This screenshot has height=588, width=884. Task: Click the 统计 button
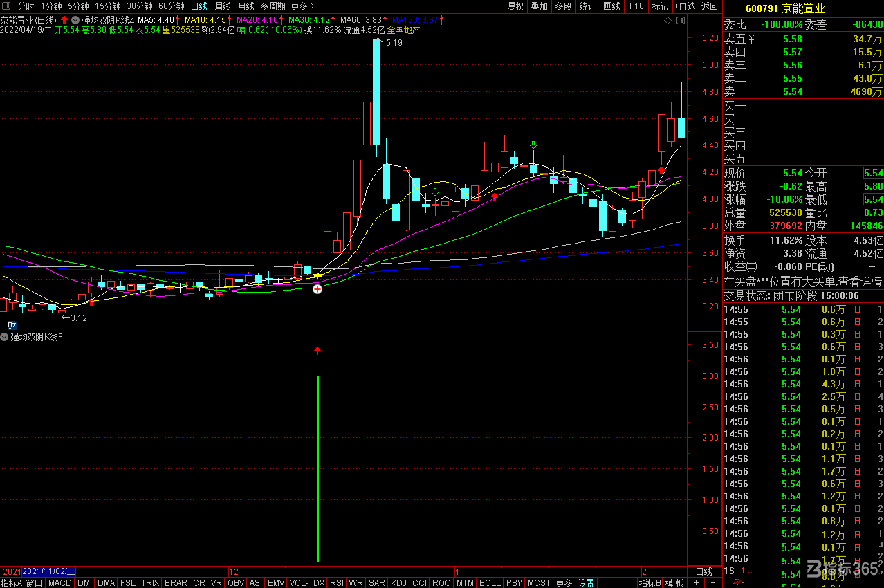pos(587,6)
